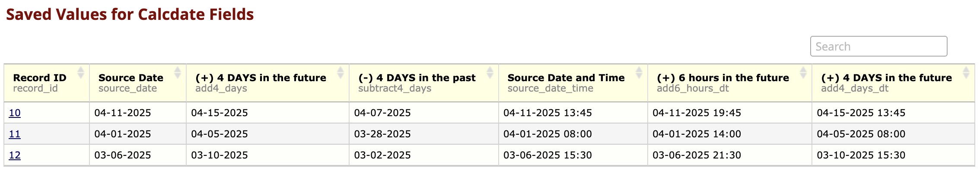Sort add6_hours_dt column using arrow icon
This screenshot has height=171, width=980.
click(803, 73)
